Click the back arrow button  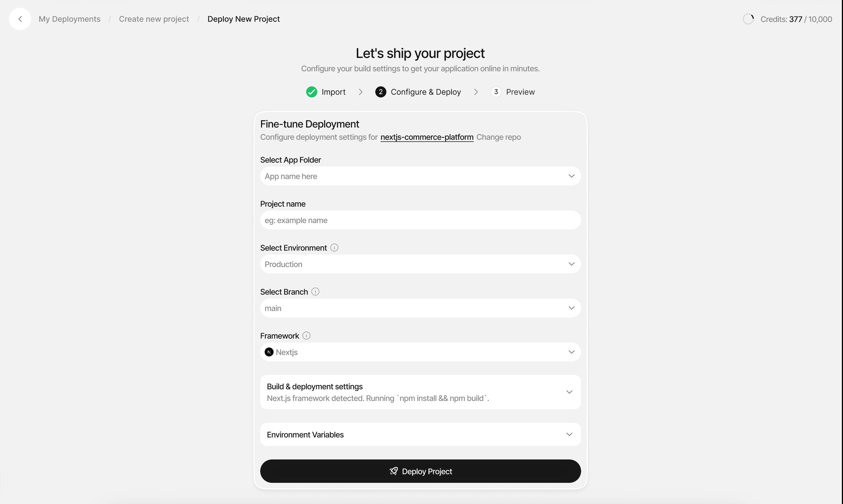20,19
